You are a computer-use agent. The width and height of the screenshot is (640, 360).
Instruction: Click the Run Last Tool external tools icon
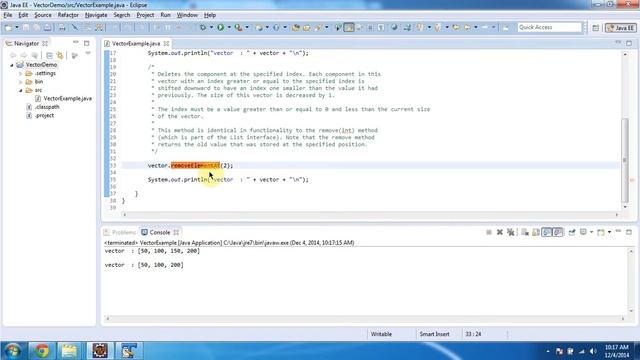point(238,27)
